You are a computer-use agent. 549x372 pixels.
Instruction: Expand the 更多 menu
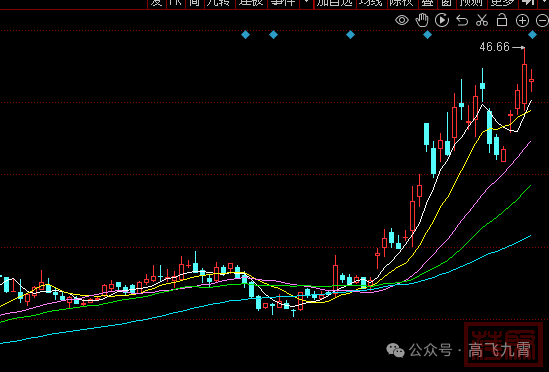click(x=502, y=3)
